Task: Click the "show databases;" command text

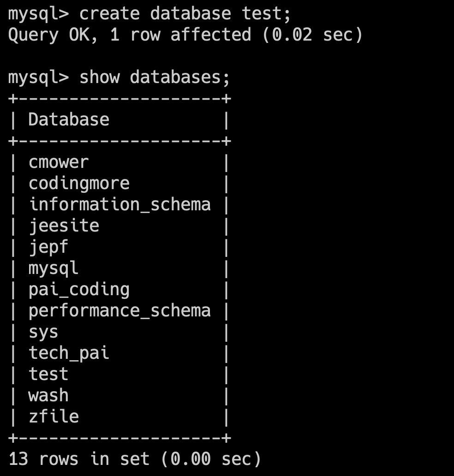Action: pos(154,77)
